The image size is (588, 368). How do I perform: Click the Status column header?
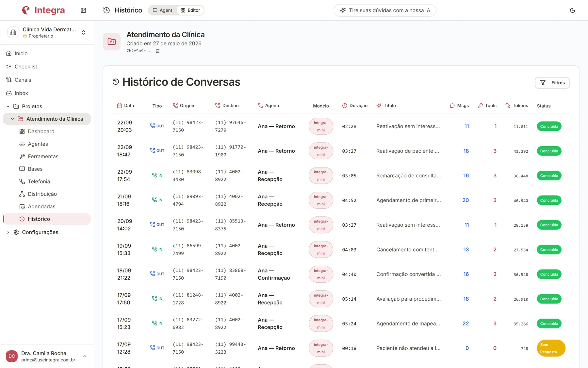pos(544,106)
